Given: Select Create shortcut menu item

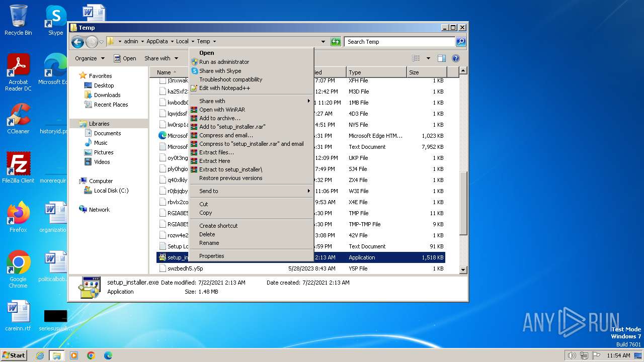Looking at the screenshot, I should pos(252,226).
